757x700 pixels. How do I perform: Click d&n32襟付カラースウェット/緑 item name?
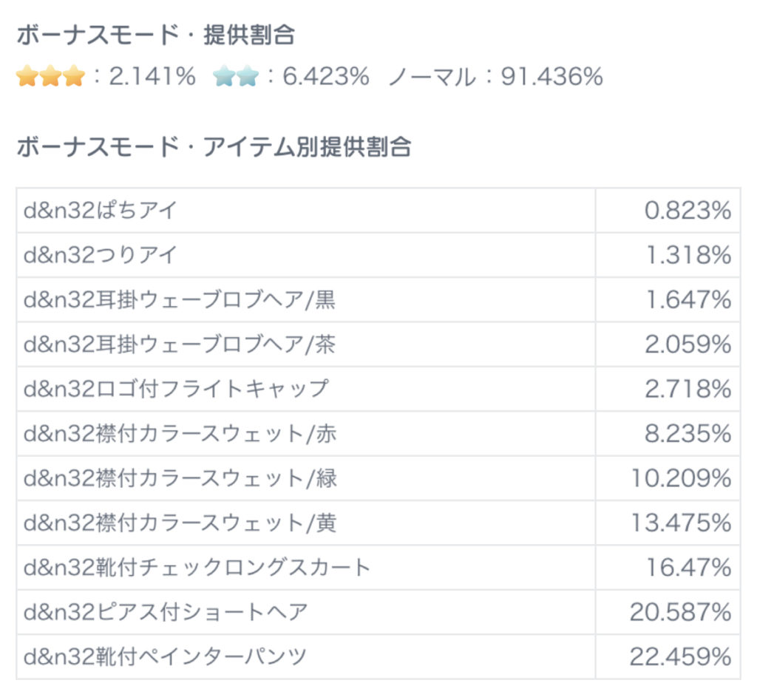click(x=180, y=478)
